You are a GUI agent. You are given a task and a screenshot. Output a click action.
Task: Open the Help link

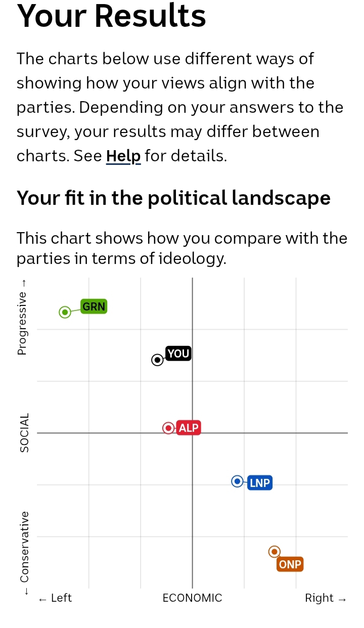tap(123, 156)
